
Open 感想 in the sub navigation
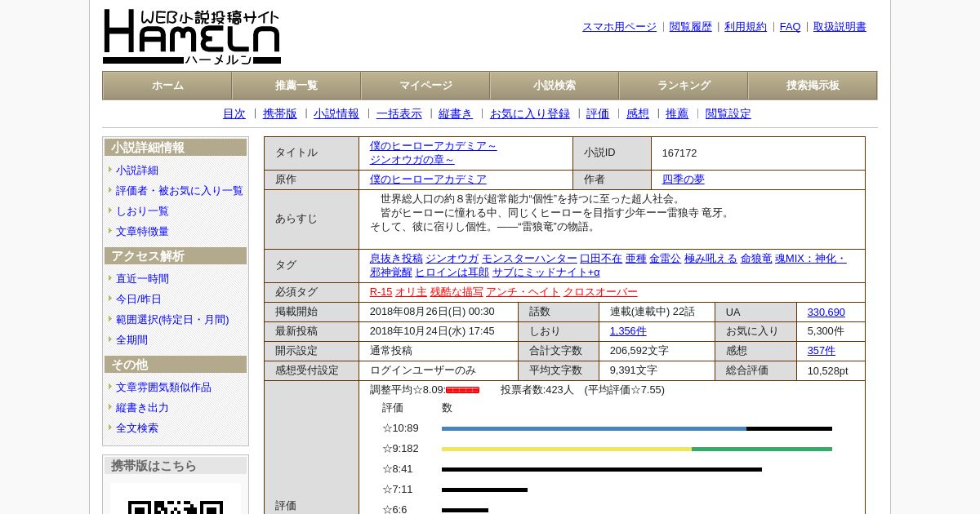tap(638, 114)
